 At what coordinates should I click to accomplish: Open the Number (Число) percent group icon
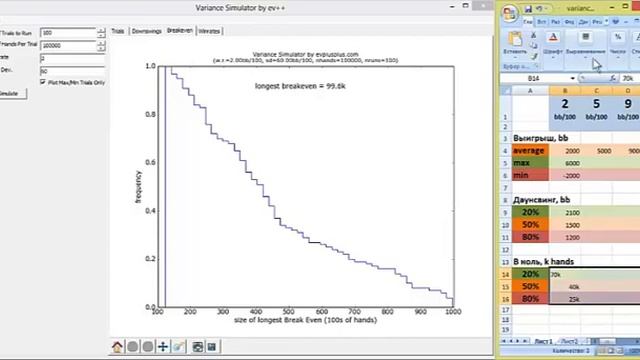point(618,38)
